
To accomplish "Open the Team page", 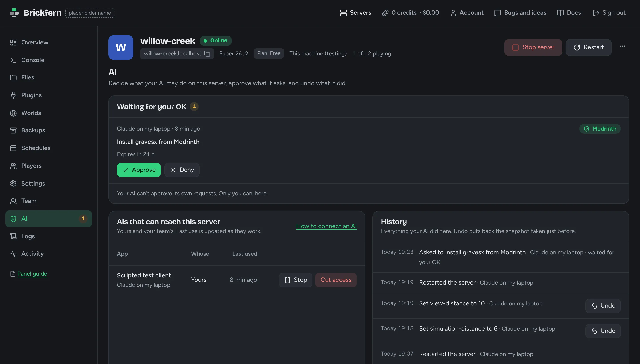I will click(49, 201).
